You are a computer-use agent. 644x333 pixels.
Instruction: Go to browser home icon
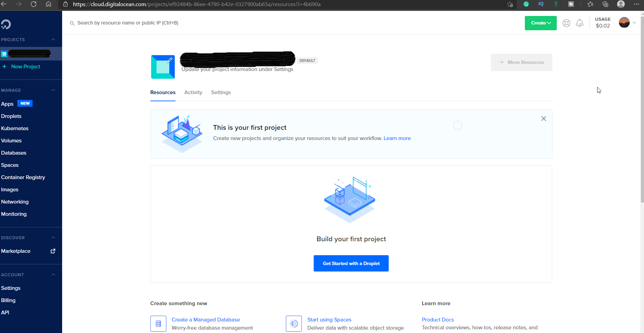[x=49, y=4]
